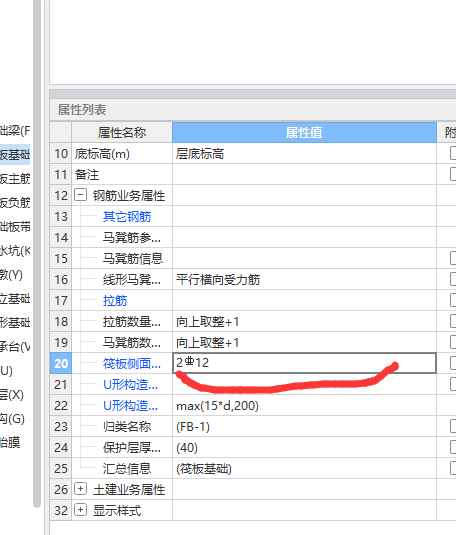Edit the 2⏀12 value field in row 20

pyautogui.click(x=304, y=363)
